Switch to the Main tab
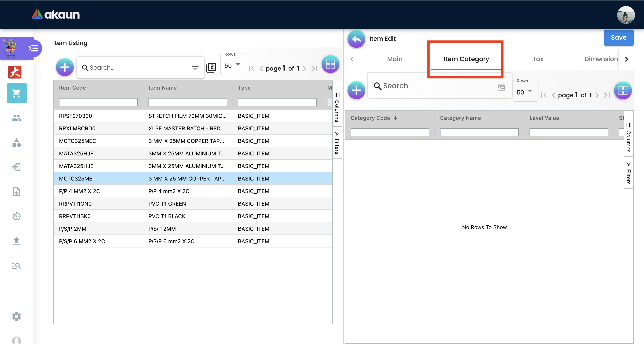This screenshot has width=644, height=344. (x=394, y=59)
